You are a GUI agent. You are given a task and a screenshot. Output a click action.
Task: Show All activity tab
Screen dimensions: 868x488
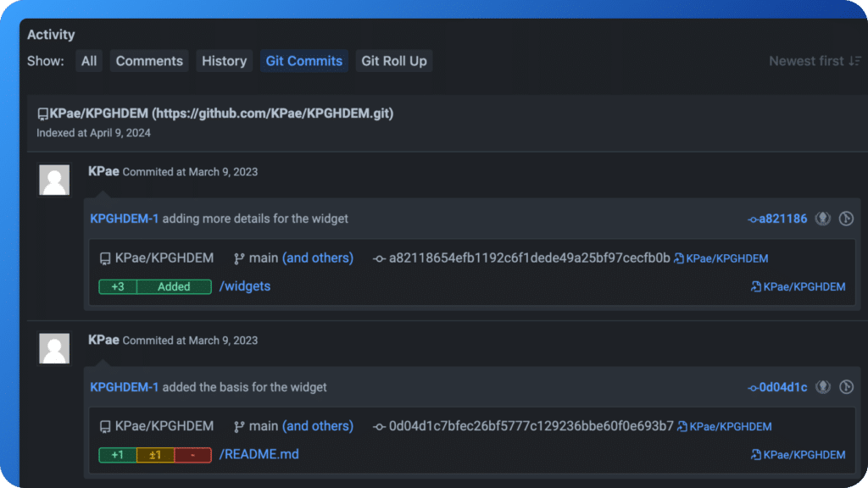(88, 61)
